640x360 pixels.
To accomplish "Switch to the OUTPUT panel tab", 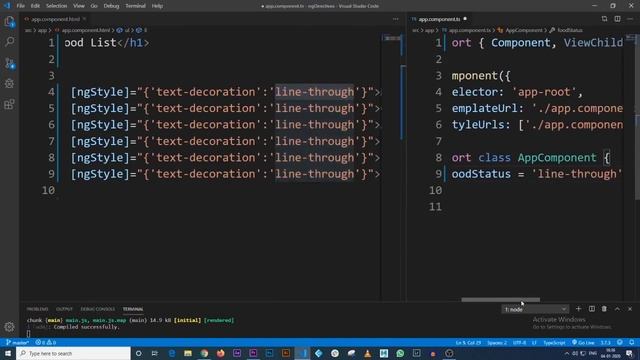I will (x=64, y=309).
